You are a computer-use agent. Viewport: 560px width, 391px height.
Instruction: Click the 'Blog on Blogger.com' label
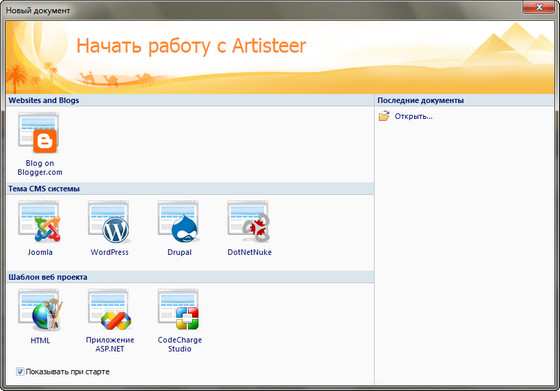[x=40, y=167]
